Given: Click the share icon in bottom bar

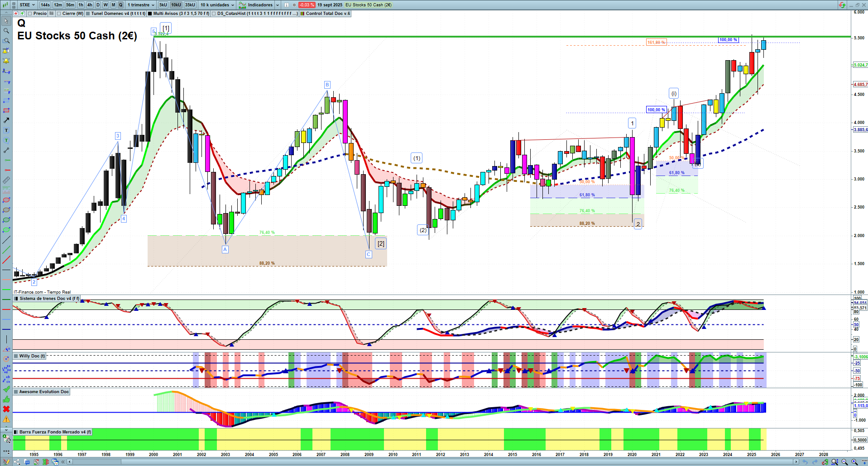Looking at the screenshot, I should coord(18,462).
